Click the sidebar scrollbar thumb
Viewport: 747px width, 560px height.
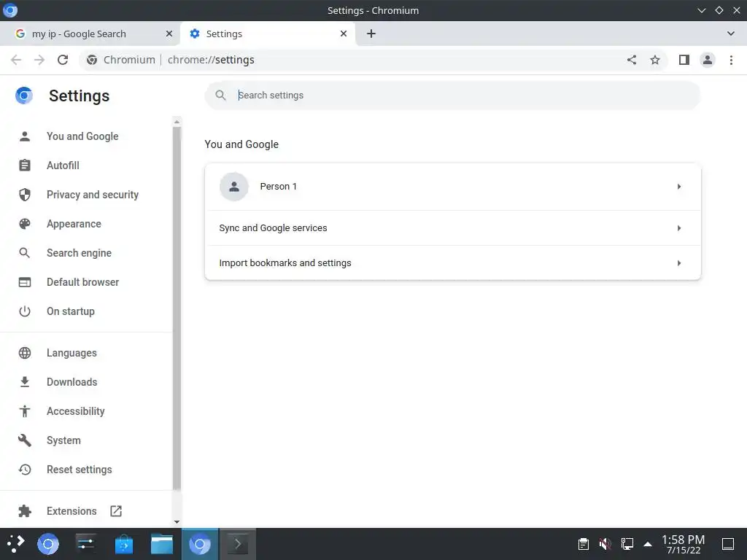[177, 308]
